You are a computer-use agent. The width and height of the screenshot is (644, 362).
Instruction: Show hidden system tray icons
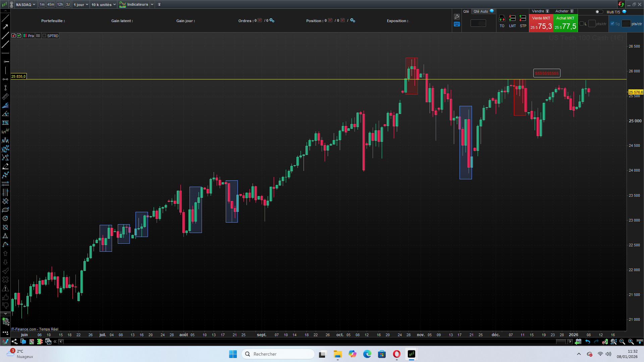tap(579, 354)
